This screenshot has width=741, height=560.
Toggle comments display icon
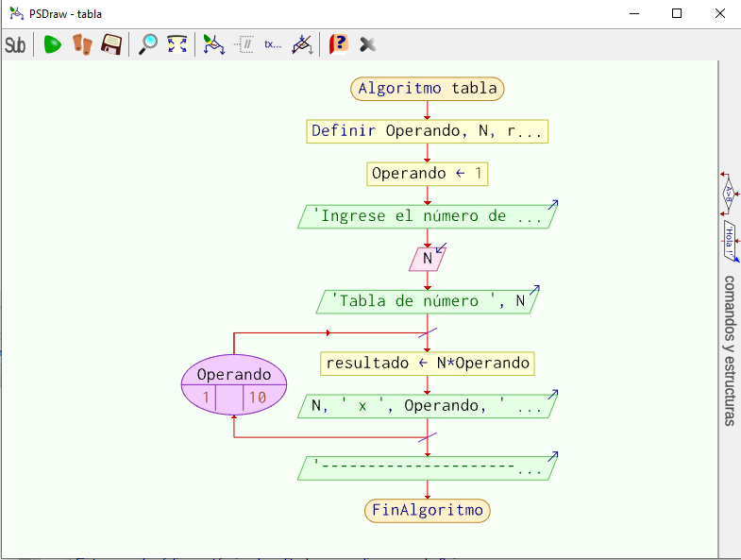click(x=244, y=45)
